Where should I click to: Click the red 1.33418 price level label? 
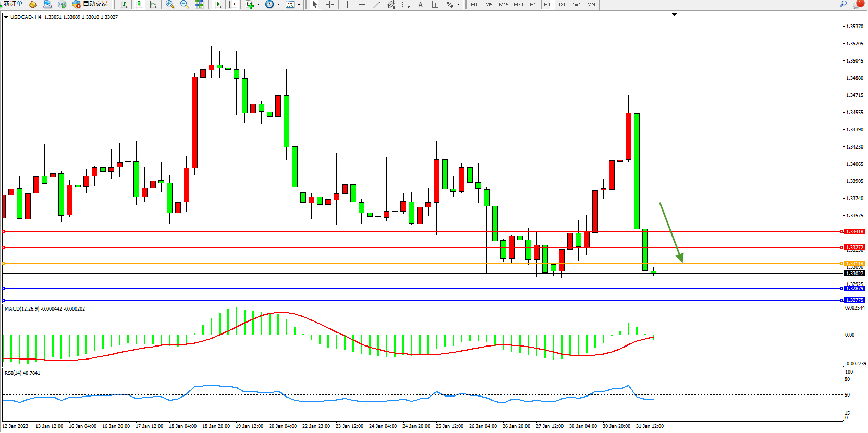coord(854,232)
